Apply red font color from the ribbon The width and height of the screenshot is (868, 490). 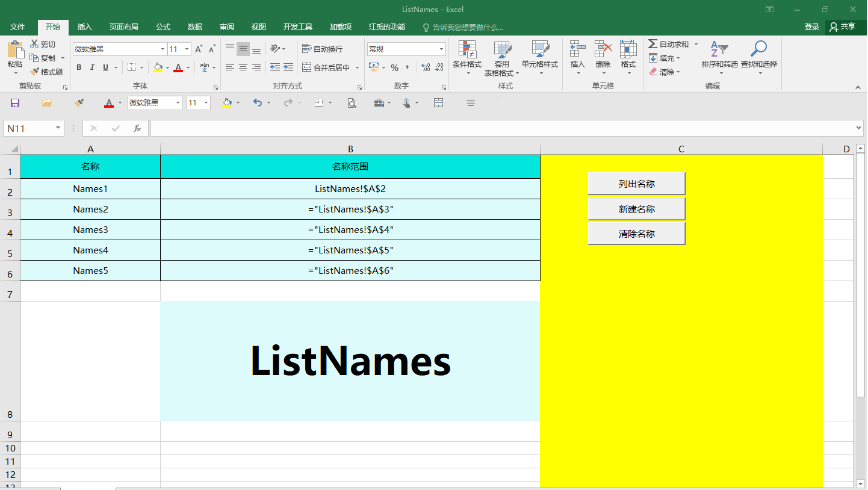(x=178, y=67)
